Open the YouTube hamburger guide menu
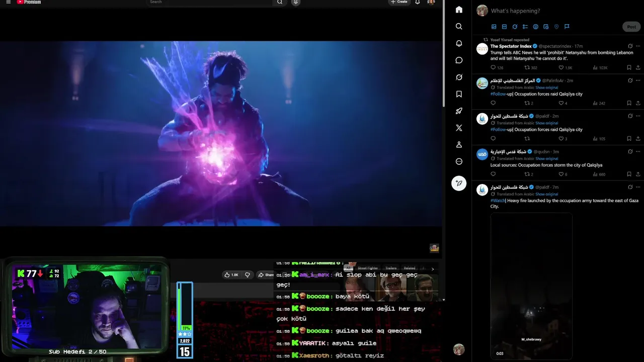The image size is (644, 362). 8,2
